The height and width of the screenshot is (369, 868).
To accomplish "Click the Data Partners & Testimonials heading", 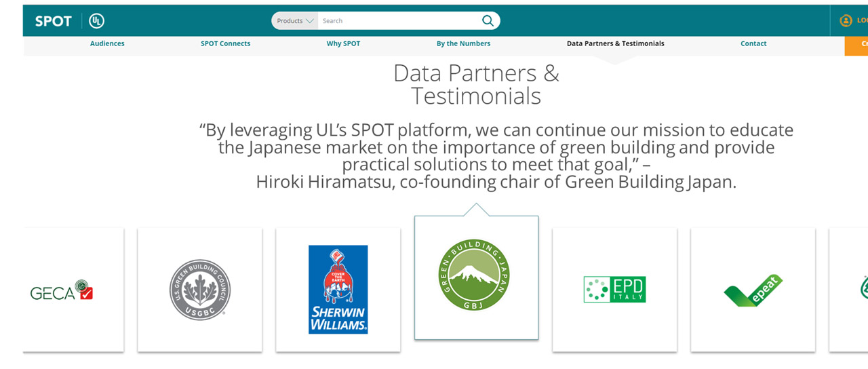I will tap(476, 85).
